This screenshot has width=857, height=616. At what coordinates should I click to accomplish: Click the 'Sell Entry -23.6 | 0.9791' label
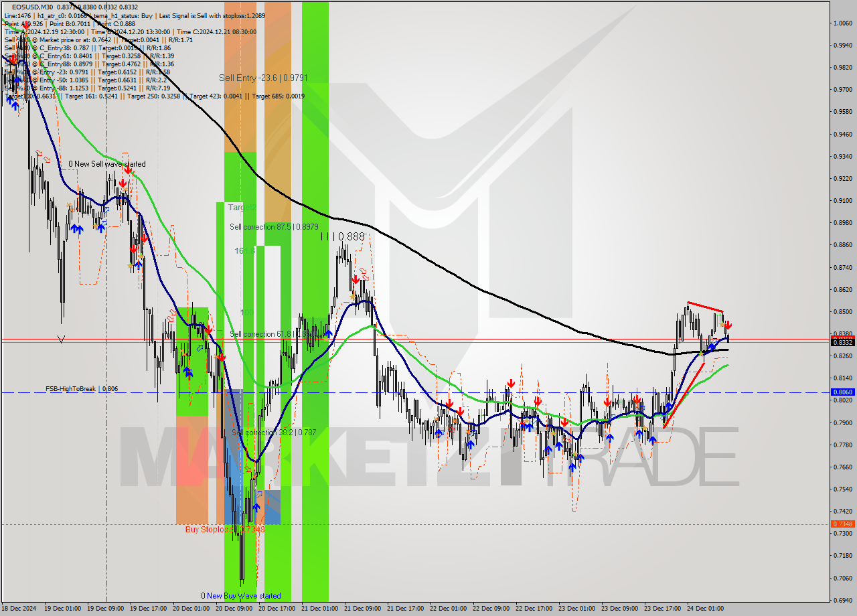pos(263,78)
